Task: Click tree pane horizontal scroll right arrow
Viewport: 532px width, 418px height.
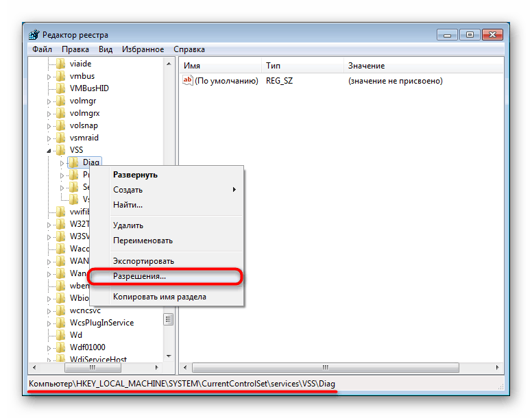Action: pyautogui.click(x=156, y=367)
